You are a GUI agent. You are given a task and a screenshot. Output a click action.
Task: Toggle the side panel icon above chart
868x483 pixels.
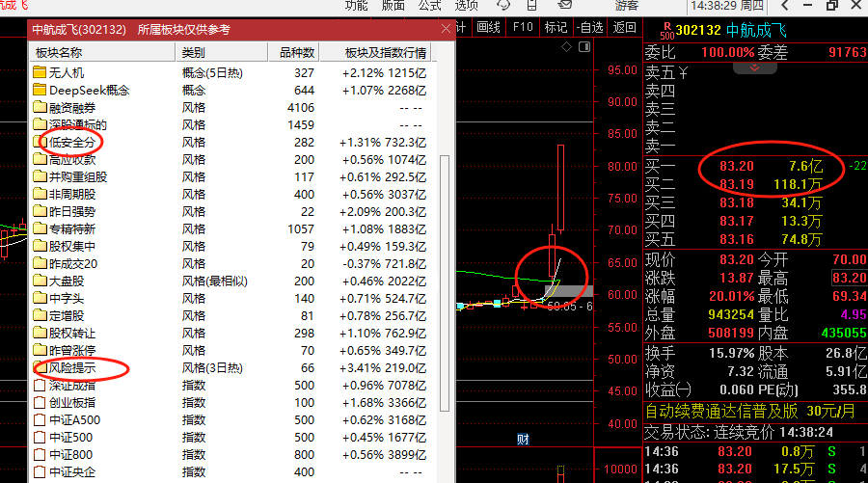[x=584, y=47]
